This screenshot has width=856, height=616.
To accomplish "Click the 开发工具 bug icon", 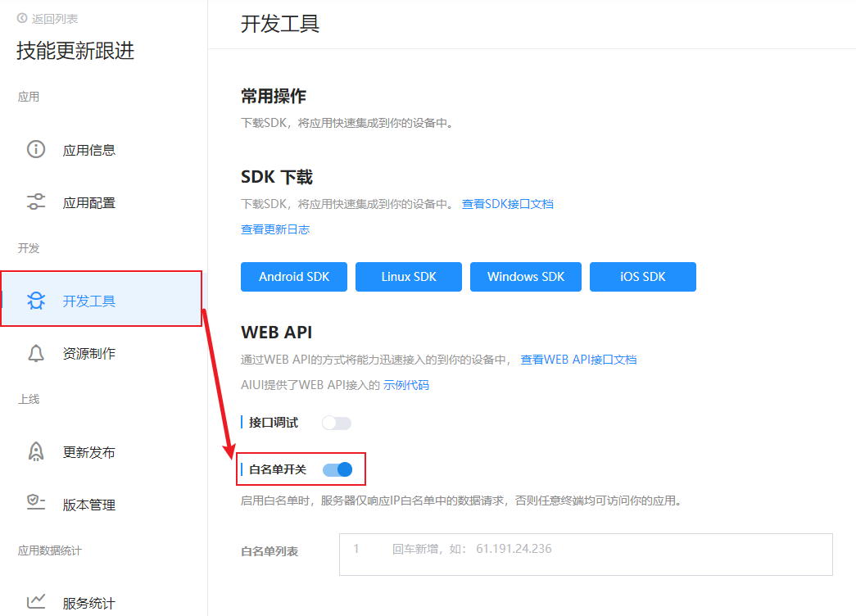I will (x=36, y=301).
